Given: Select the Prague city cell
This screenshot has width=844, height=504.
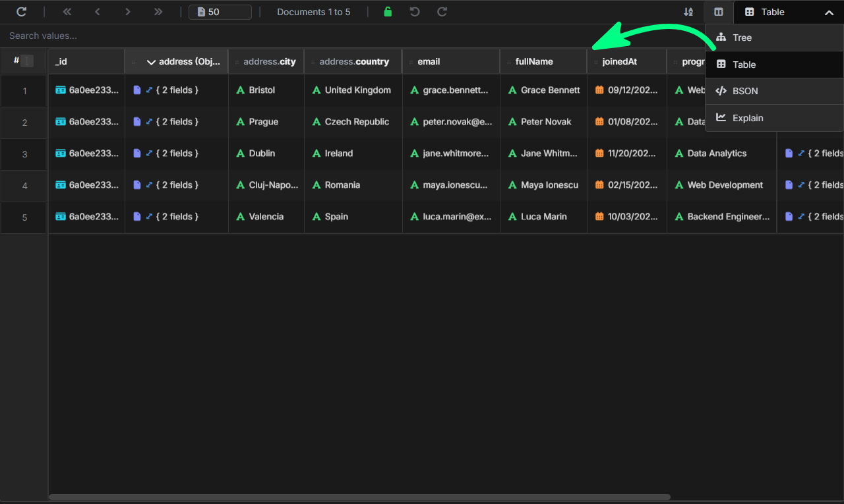Looking at the screenshot, I should tap(266, 122).
